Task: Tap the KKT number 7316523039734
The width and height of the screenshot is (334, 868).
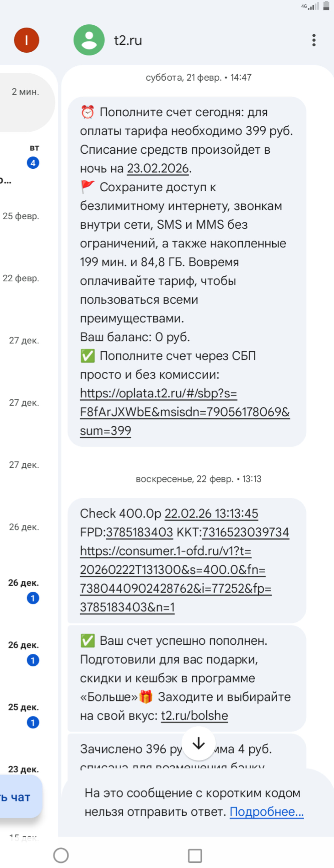Action: (245, 532)
